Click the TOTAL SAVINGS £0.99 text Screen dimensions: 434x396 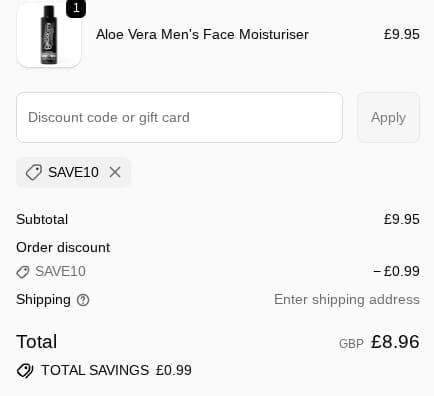[116, 370]
